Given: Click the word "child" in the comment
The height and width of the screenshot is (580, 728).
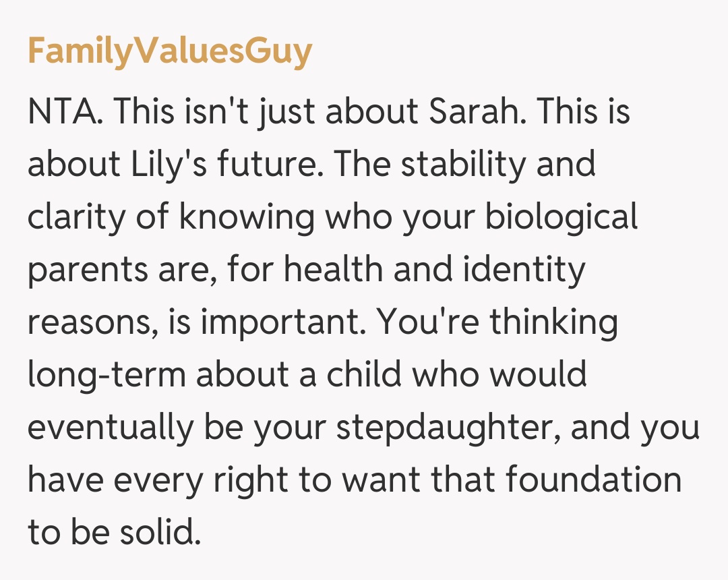Looking at the screenshot, I should 365,375.
